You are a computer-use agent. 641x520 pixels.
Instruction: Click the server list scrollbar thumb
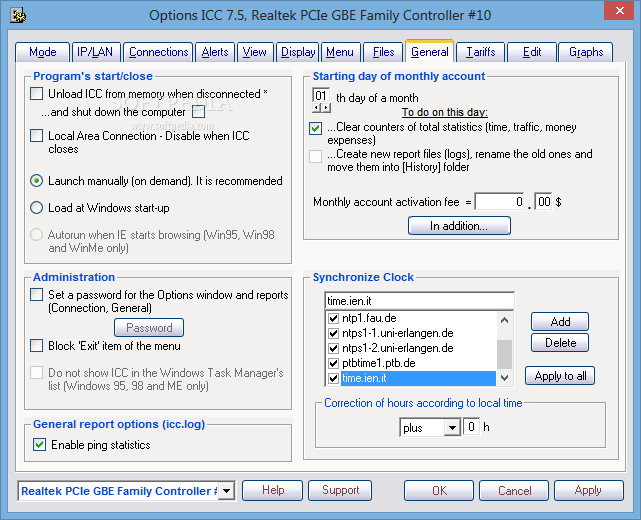(504, 354)
